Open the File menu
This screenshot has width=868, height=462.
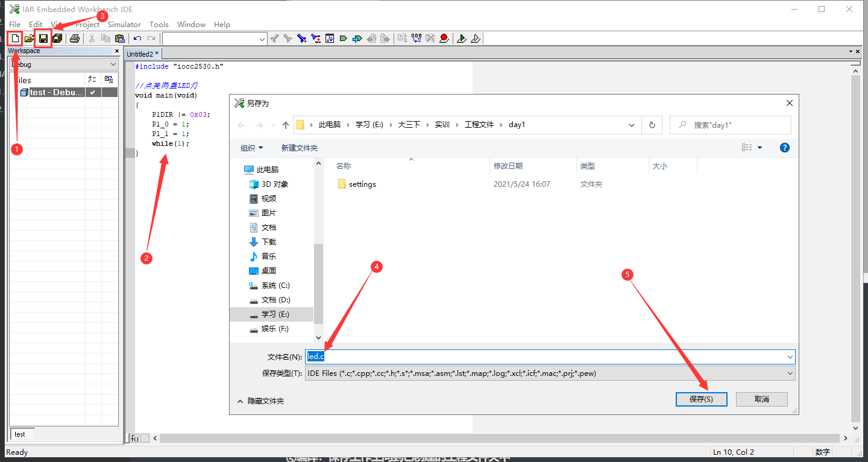15,25
